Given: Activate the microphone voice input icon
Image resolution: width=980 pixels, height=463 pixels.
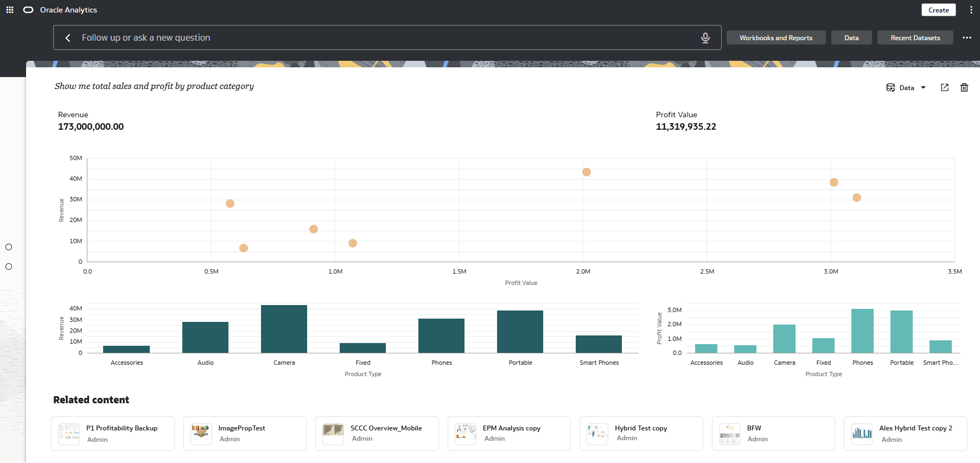Looking at the screenshot, I should (705, 37).
